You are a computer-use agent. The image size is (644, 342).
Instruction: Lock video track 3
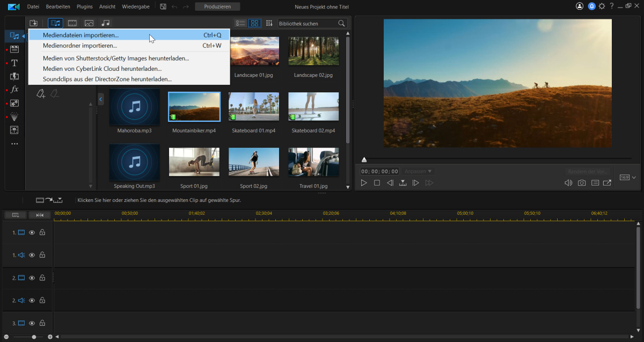pos(42,323)
